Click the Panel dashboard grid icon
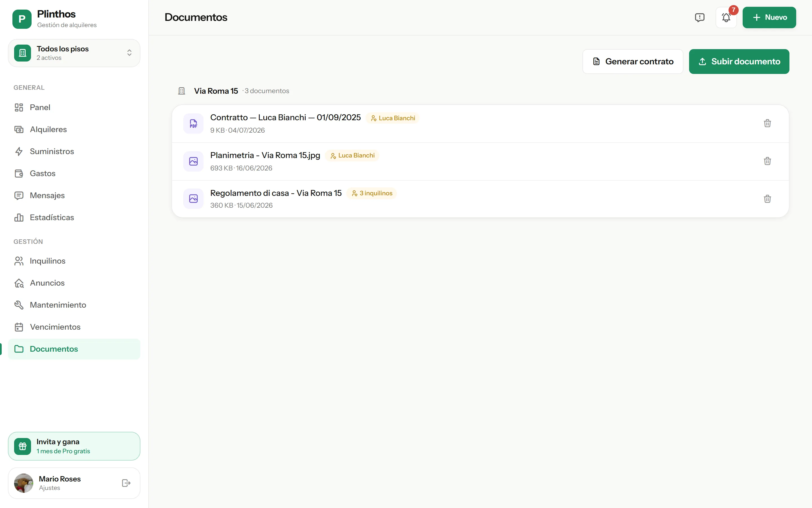 tap(19, 107)
